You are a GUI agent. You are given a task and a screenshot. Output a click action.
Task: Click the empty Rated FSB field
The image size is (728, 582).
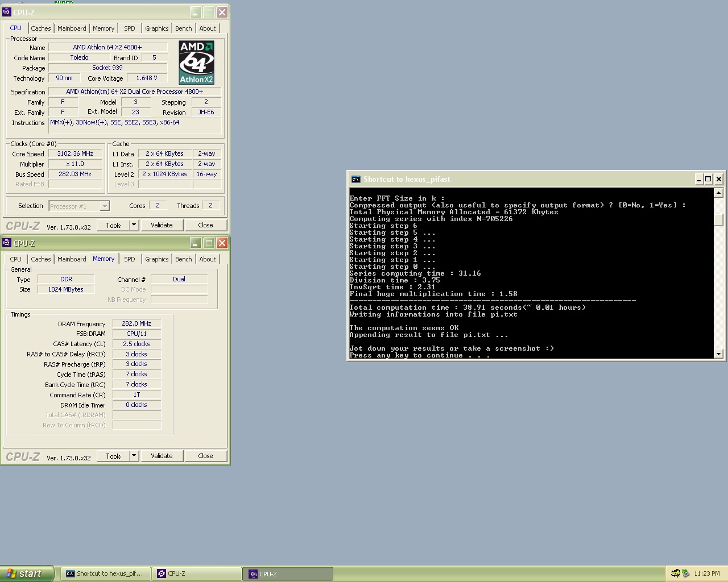(75, 184)
